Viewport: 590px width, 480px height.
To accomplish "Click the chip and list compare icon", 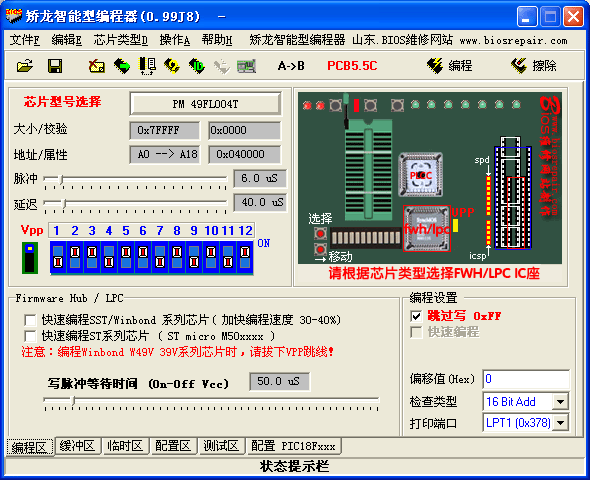I will [148, 66].
